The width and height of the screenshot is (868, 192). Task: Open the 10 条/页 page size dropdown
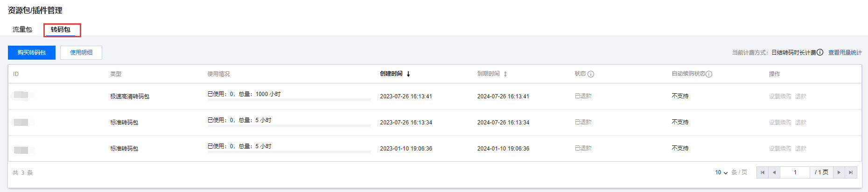(721, 172)
